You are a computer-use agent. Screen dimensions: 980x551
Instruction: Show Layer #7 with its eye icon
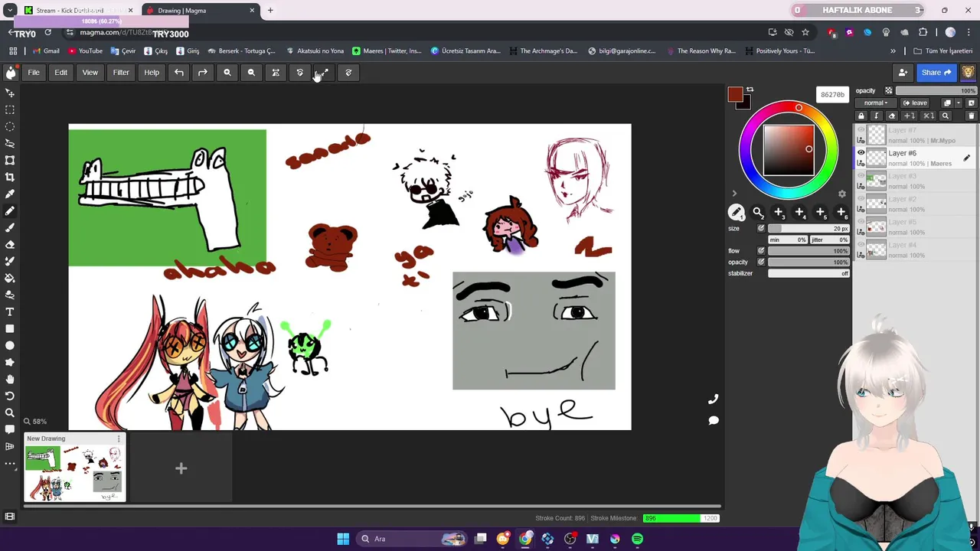pos(861,130)
